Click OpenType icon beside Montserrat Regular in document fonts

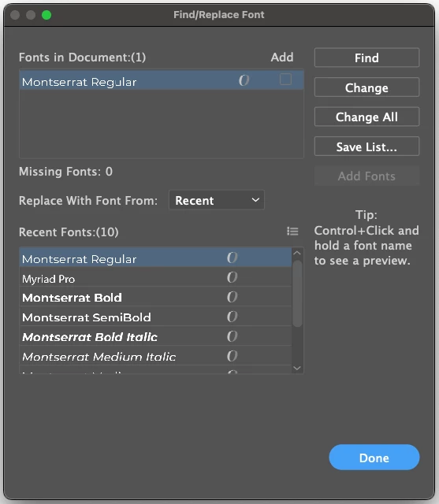coord(244,80)
